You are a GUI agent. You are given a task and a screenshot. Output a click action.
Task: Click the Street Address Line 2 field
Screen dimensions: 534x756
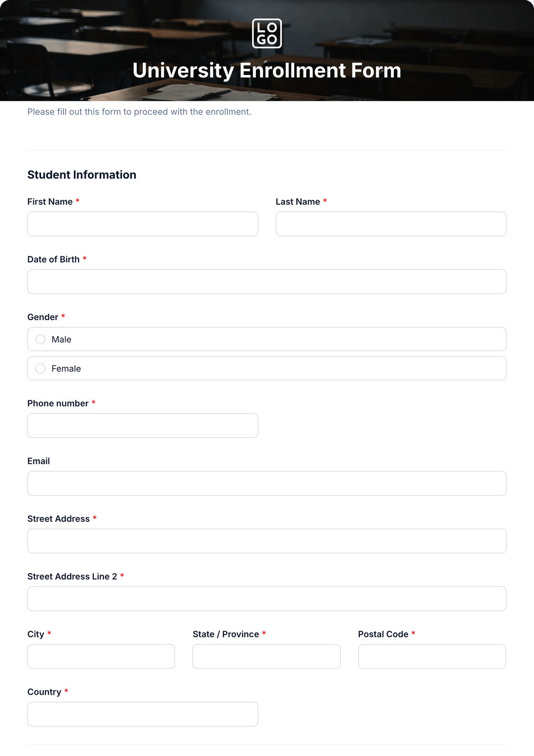(x=267, y=599)
